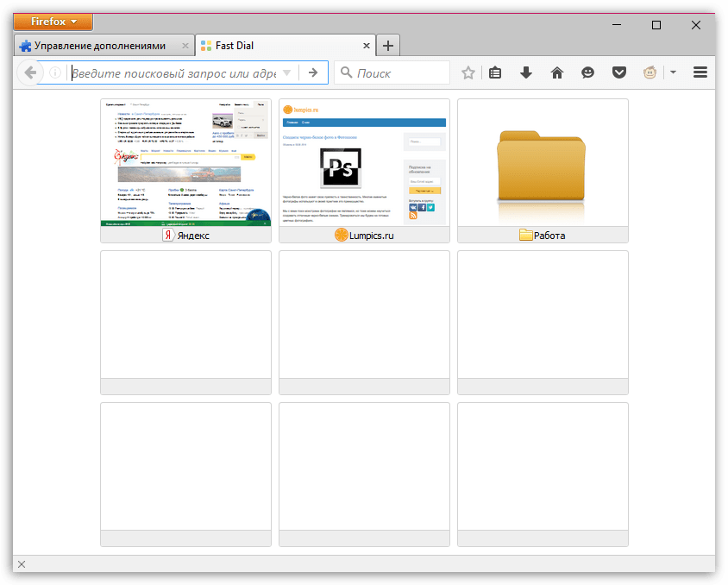The height and width of the screenshot is (585, 728).
Task: Switch to the Управление дополнениями tab
Action: tap(99, 46)
